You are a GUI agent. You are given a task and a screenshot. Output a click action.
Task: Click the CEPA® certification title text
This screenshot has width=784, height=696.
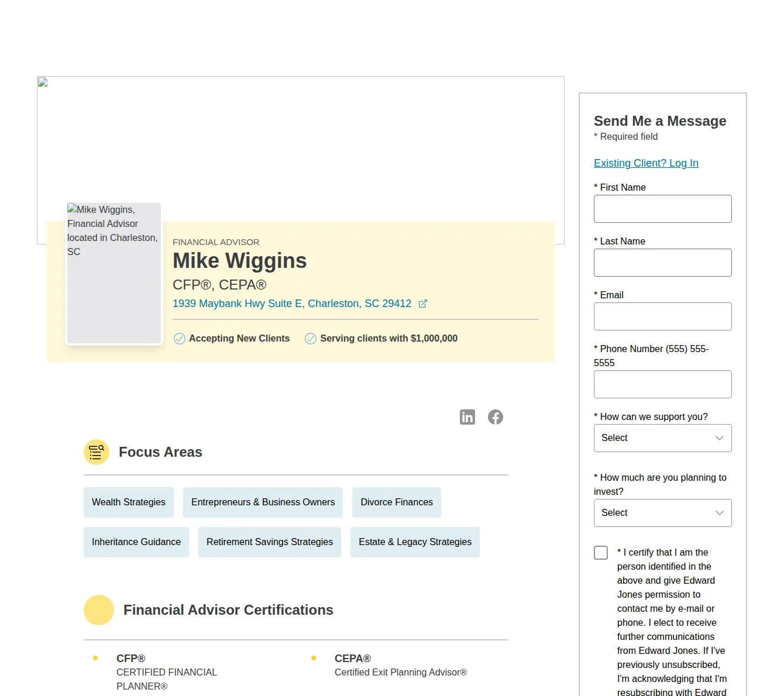353,659
